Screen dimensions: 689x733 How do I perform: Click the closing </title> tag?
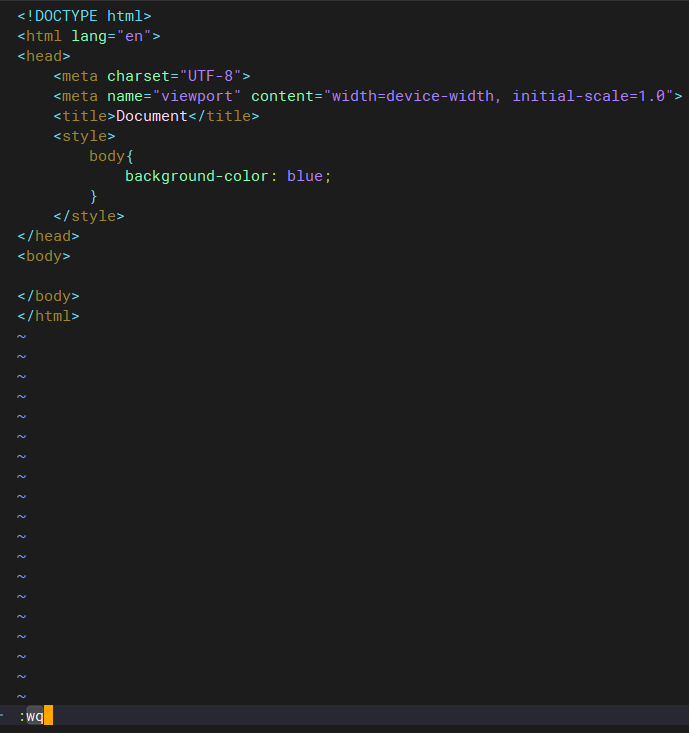coord(224,116)
